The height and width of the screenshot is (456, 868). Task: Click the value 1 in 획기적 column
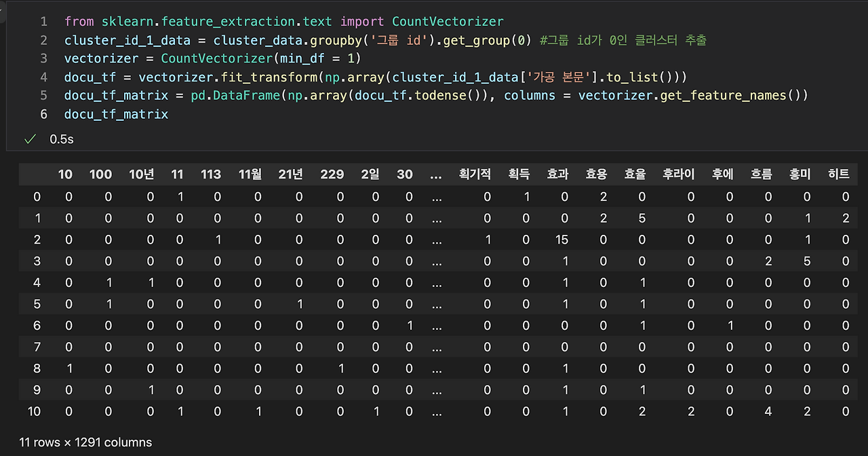[x=487, y=240]
